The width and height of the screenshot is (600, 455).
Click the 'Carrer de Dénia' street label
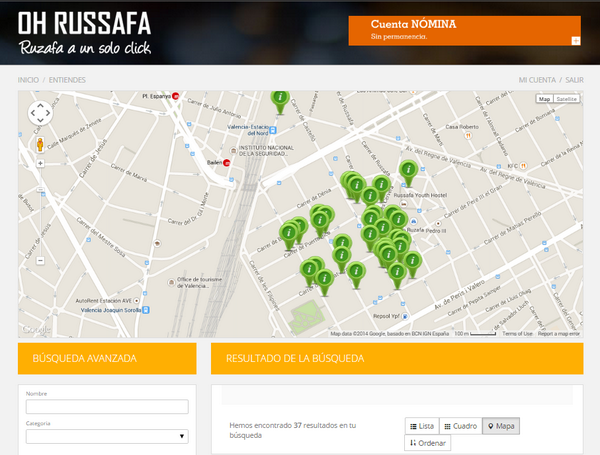tap(314, 199)
